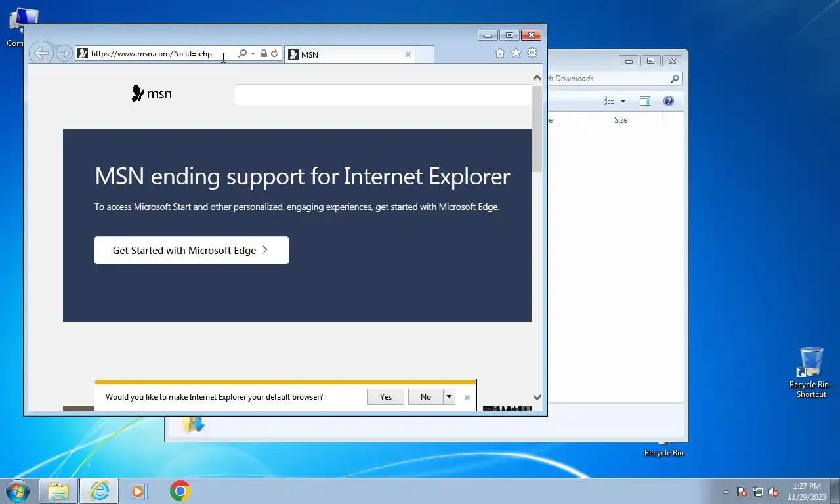Select the MSN tab
Image resolution: width=840 pixels, height=504 pixels.
[349, 54]
